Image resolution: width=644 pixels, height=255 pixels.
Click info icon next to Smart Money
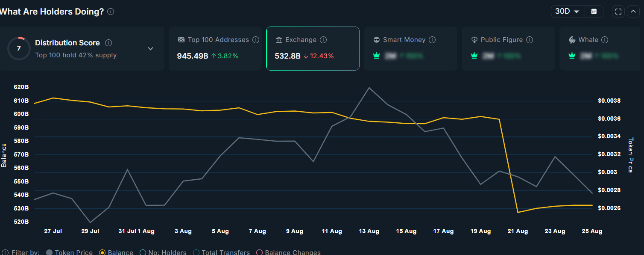coord(432,40)
